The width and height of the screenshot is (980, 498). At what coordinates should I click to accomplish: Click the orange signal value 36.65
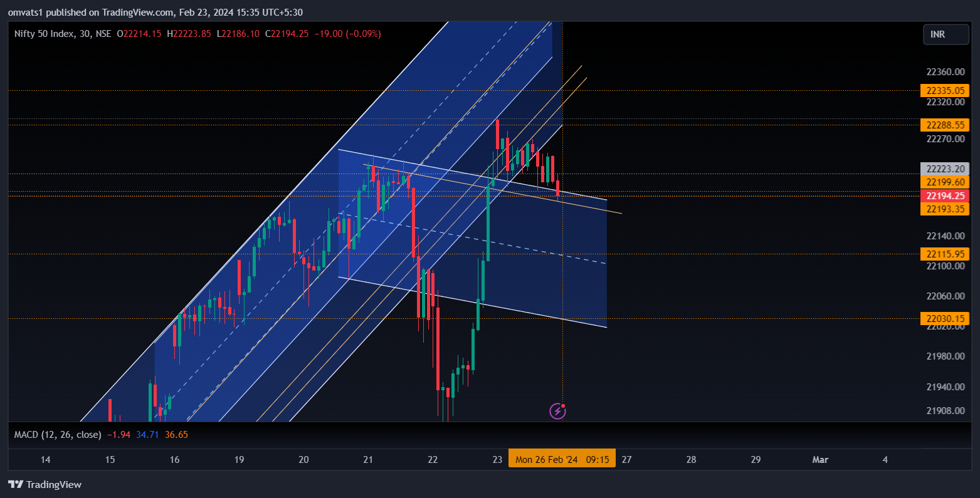pyautogui.click(x=176, y=434)
